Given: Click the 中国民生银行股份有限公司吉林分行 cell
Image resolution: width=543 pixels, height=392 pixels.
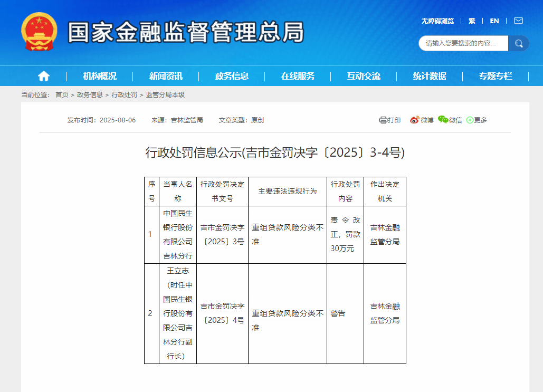Looking at the screenshot, I should 178,235.
